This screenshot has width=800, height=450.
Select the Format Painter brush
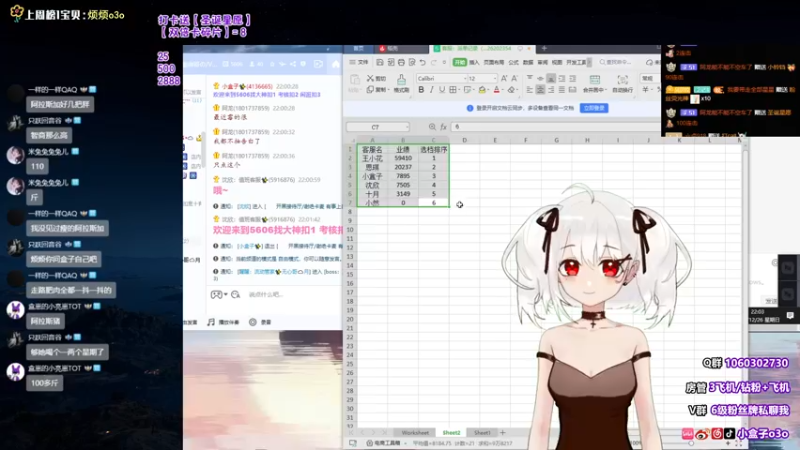402,83
